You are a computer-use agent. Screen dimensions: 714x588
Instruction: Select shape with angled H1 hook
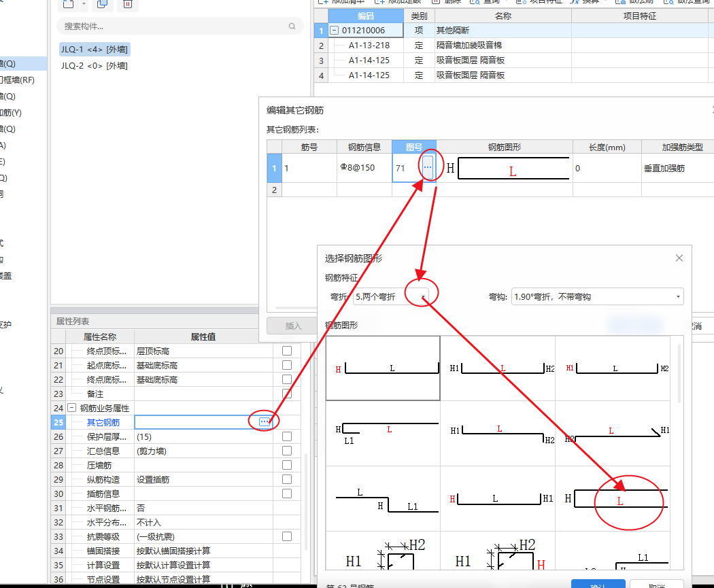[613, 433]
